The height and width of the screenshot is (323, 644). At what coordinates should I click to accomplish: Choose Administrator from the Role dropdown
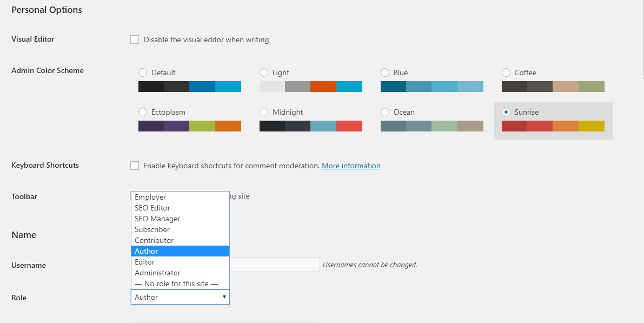[x=157, y=273]
